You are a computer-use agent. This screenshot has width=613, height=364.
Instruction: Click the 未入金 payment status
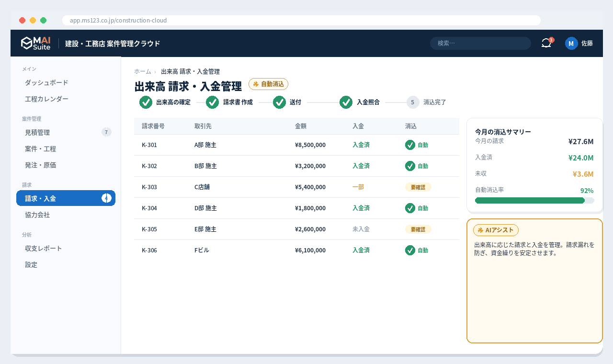pos(361,229)
